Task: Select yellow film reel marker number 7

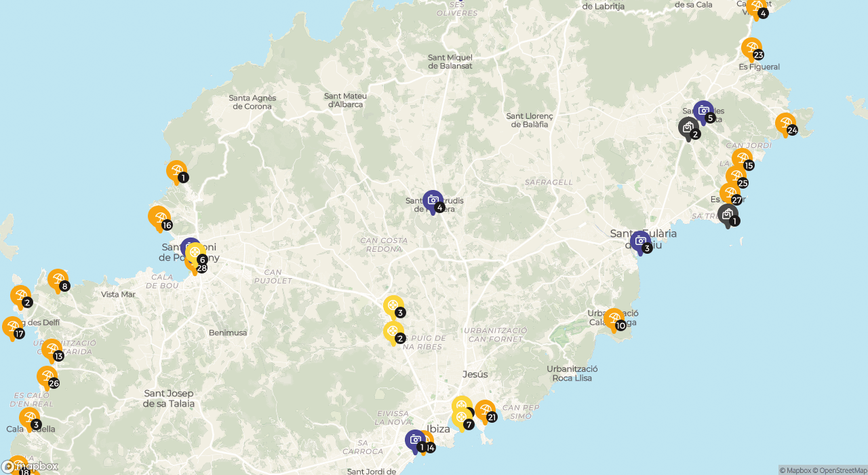Action: click(462, 418)
